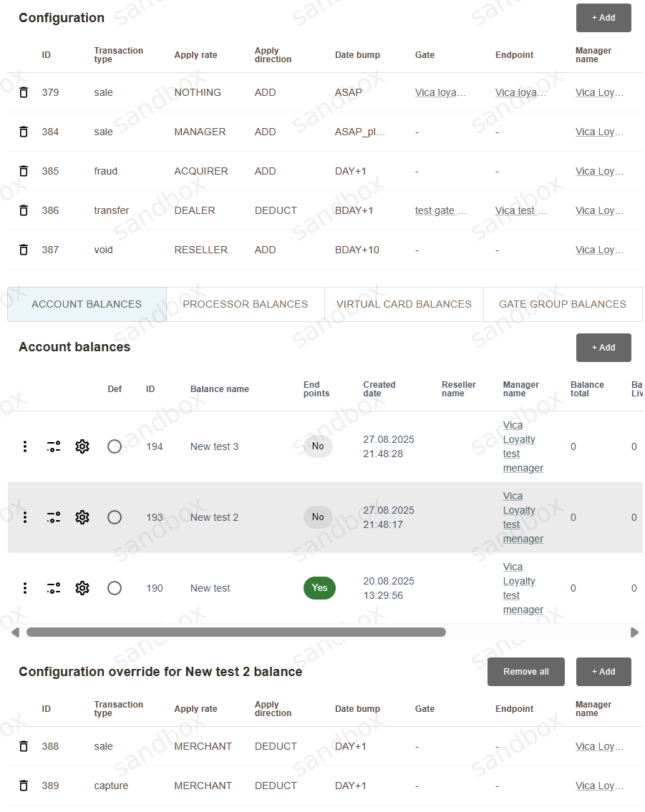Open the Virtual Card Balances tab
This screenshot has height=812, width=645.
point(404,304)
